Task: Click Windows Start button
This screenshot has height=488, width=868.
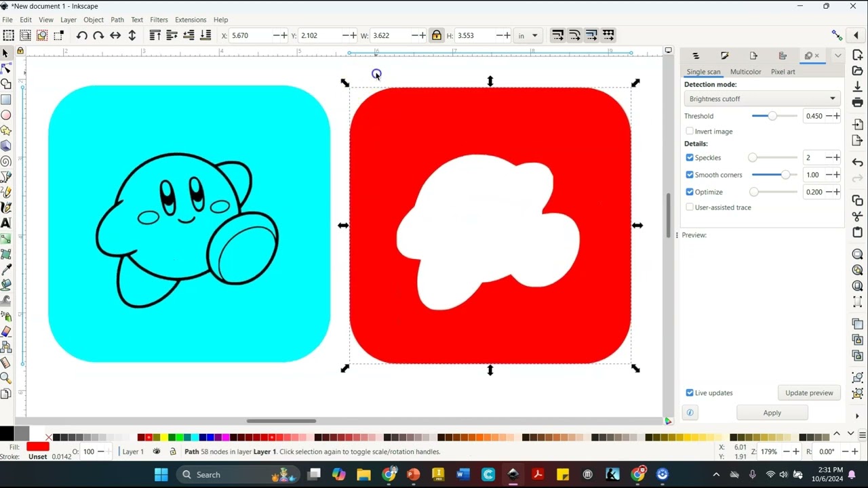Action: (161, 474)
